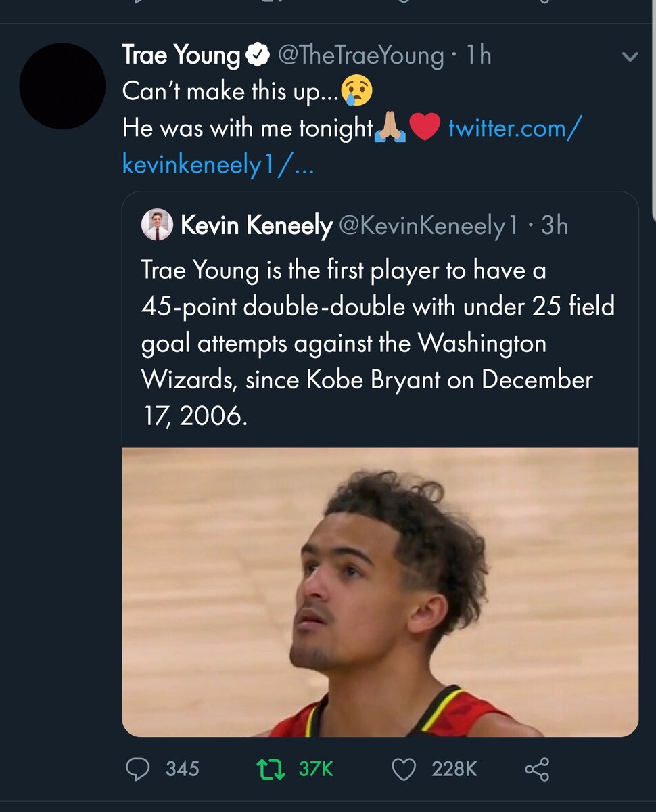
Task: Open the quoted tweet's basketball player photo
Action: [380, 591]
